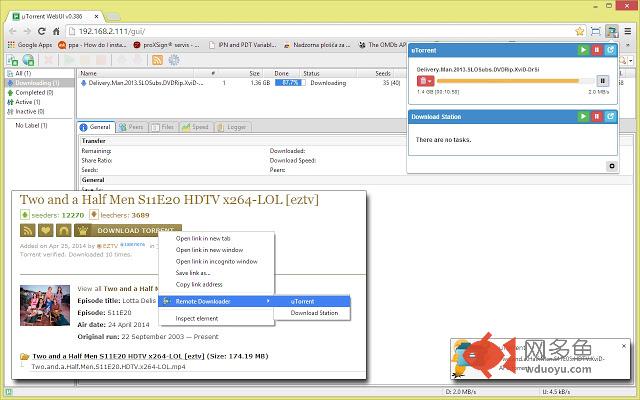Expand the Remote Downloader submenu
This screenshot has height=400, width=640.
[216, 301]
